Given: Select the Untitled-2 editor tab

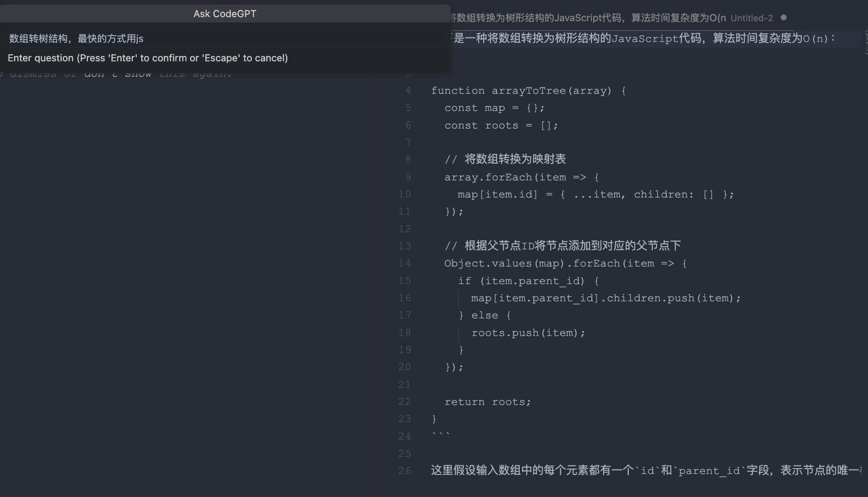Looking at the screenshot, I should (x=751, y=18).
